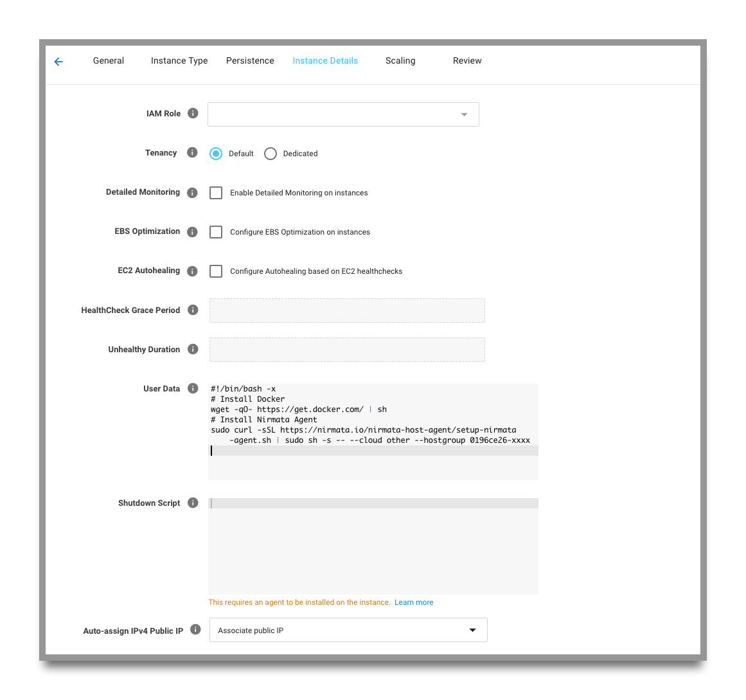Viewport: 746px width, 700px height.
Task: Enable Detailed Monitoring on instances checkbox
Action: click(x=216, y=193)
